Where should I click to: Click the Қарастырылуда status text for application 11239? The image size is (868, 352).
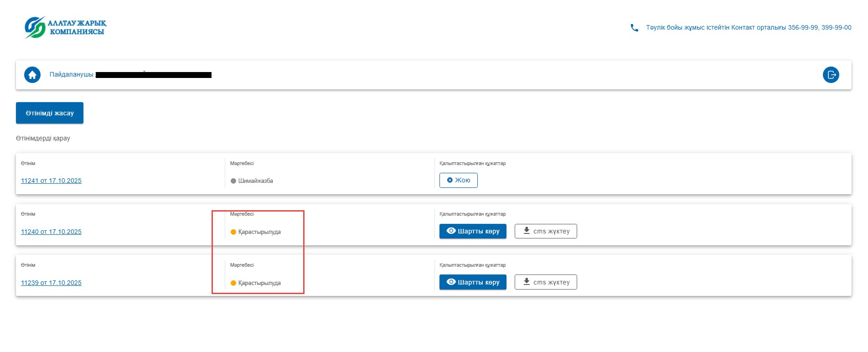click(259, 283)
